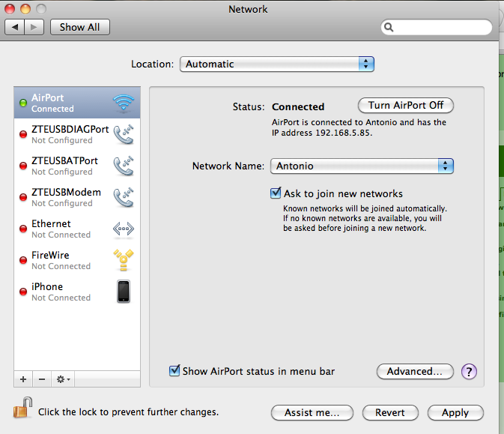Open the purple help question mark button
The height and width of the screenshot is (434, 504).
(469, 372)
